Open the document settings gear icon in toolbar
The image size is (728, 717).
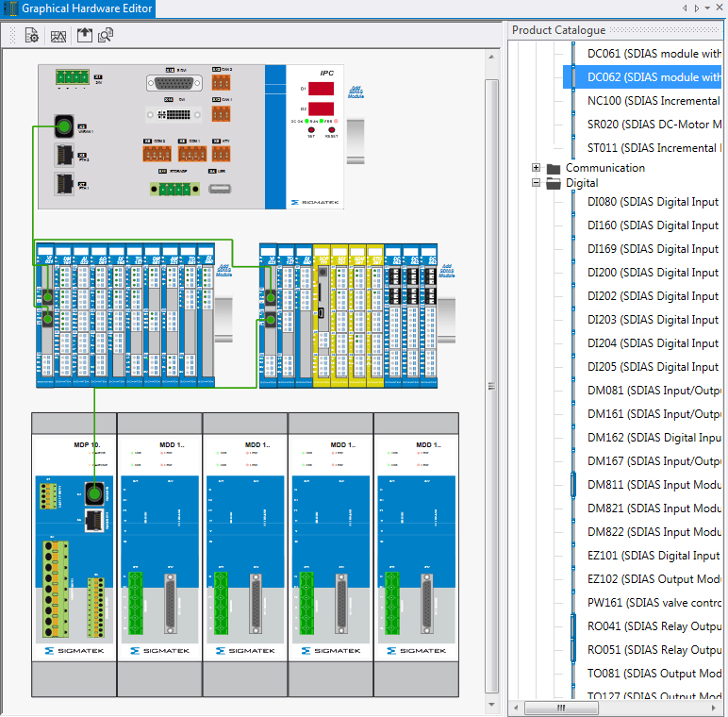pyautogui.click(x=31, y=35)
